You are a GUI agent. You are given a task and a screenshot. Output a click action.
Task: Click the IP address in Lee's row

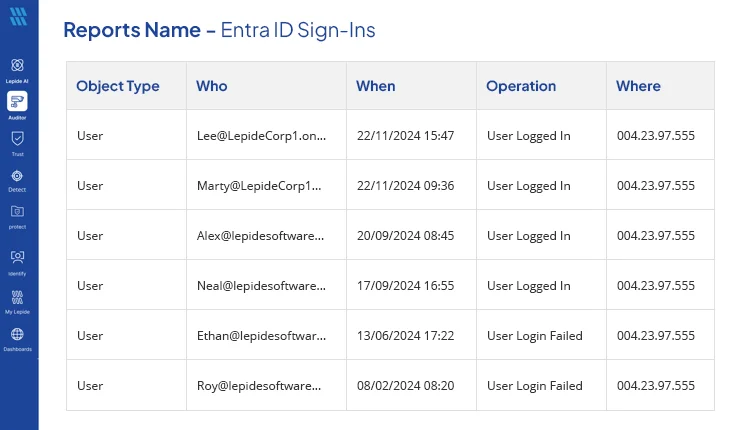[656, 136]
